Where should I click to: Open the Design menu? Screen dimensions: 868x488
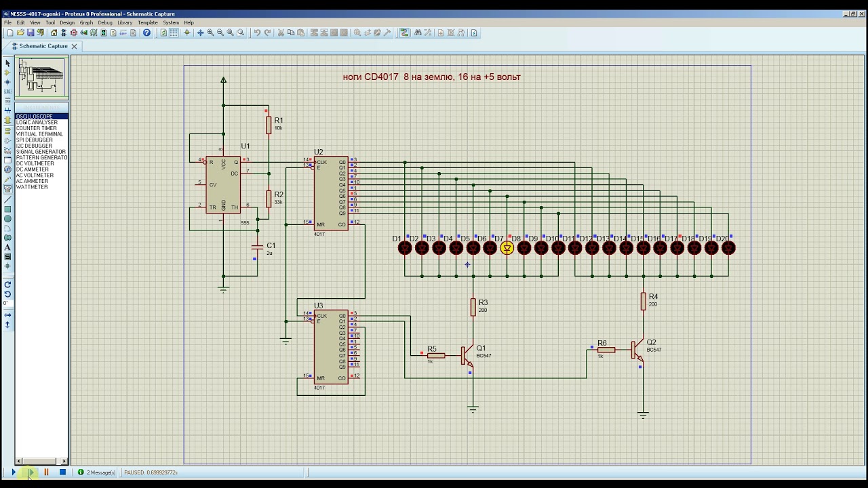(x=67, y=22)
